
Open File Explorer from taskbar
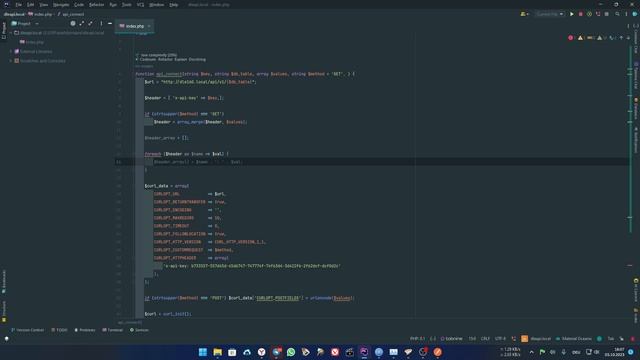pyautogui.click(x=218, y=352)
